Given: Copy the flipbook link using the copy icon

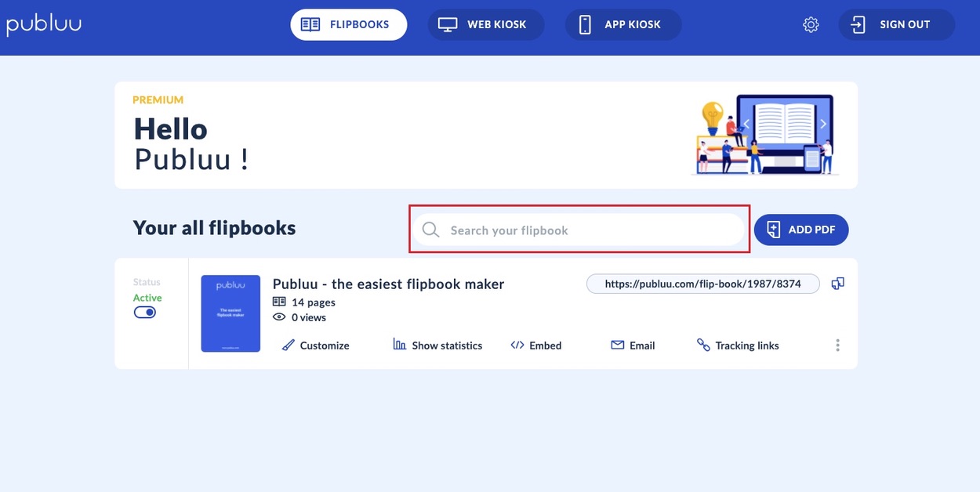Looking at the screenshot, I should 837,283.
